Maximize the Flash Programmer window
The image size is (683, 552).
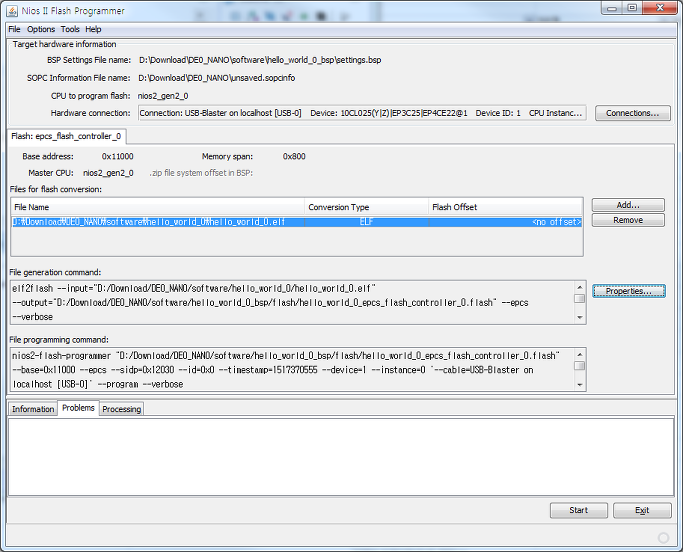click(632, 8)
